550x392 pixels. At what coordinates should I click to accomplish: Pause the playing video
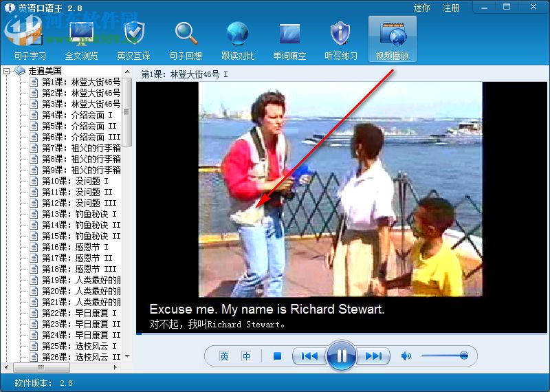341,356
